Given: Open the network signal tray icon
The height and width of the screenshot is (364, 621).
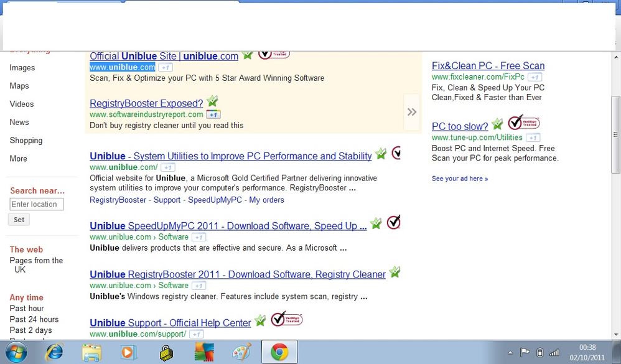Looking at the screenshot, I should click(x=554, y=352).
